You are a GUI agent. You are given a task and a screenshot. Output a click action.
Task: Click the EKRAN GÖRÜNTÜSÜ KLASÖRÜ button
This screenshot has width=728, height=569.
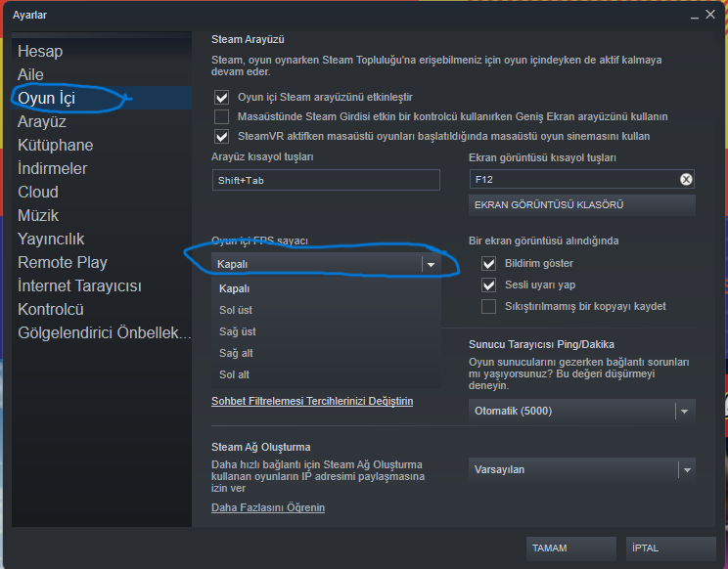coord(582,205)
